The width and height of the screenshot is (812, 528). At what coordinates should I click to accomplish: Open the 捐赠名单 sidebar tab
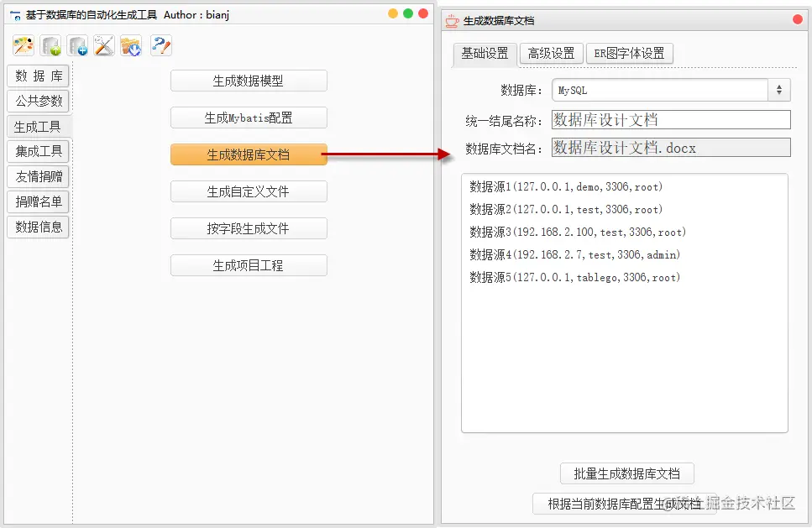39,201
